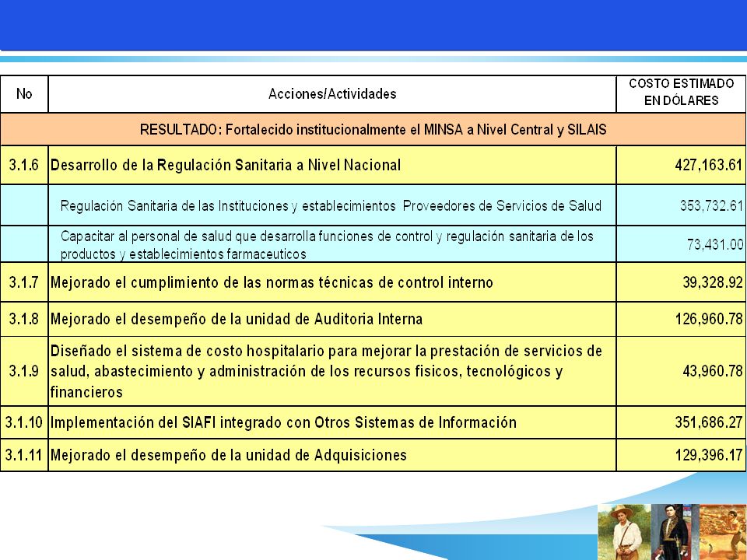Screen dimensions: 747x560
Task: Select row number 3.1.6
Action: [x=24, y=165]
